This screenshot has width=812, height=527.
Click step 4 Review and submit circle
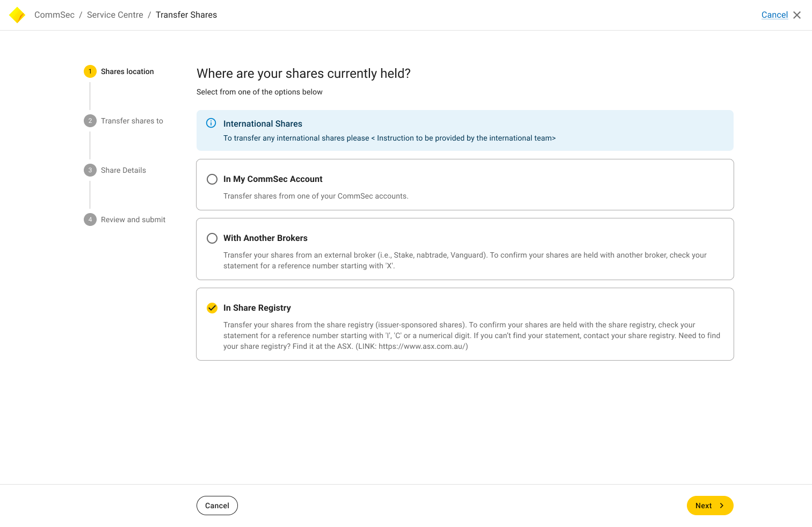pos(90,219)
